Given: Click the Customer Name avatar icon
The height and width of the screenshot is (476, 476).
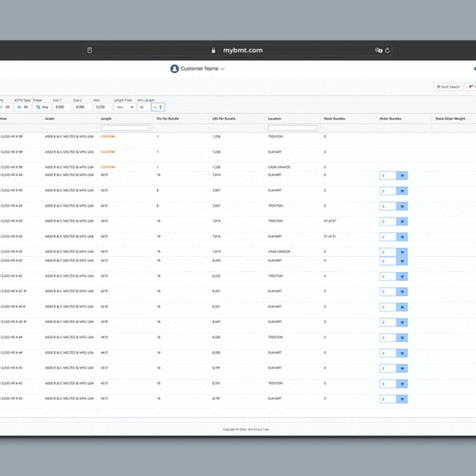Looking at the screenshot, I should click(175, 69).
